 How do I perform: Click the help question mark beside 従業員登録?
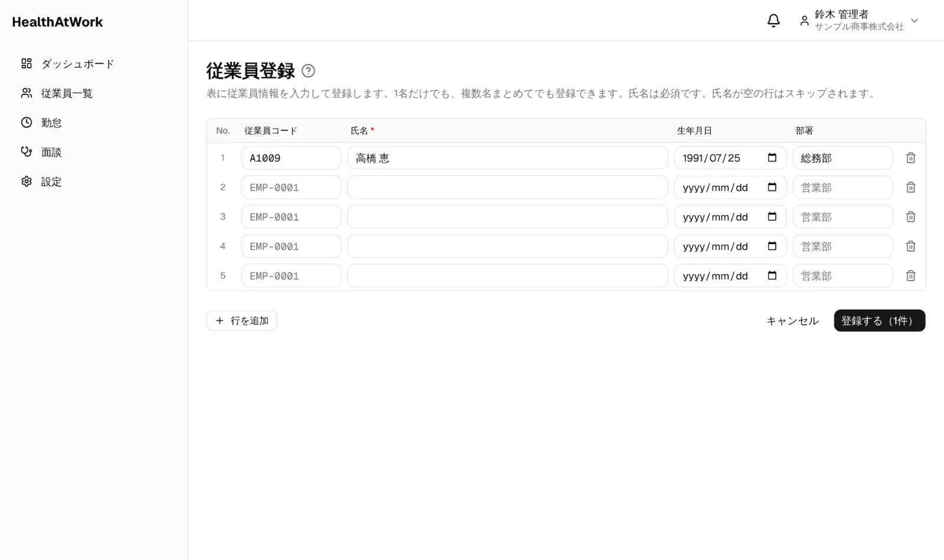308,71
